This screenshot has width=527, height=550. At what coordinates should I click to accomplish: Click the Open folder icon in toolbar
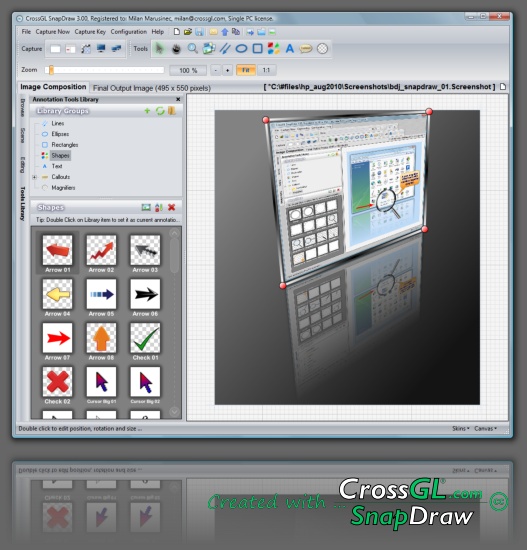pyautogui.click(x=188, y=32)
